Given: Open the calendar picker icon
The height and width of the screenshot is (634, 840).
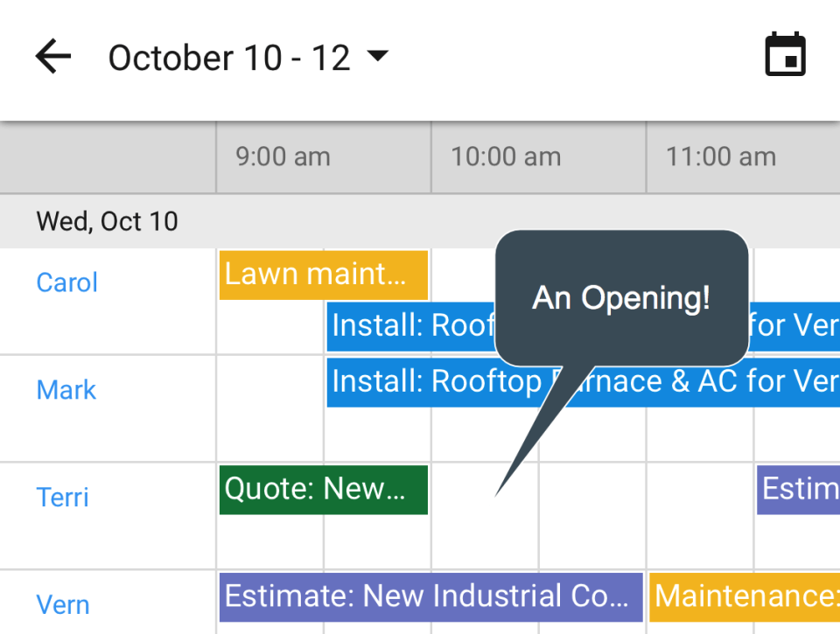Looking at the screenshot, I should coord(785,54).
